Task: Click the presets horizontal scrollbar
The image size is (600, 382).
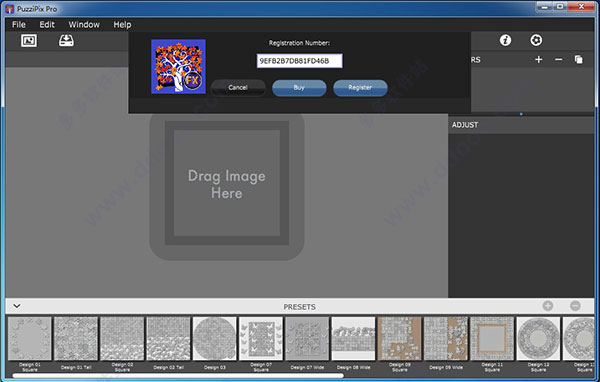Action: [178, 376]
